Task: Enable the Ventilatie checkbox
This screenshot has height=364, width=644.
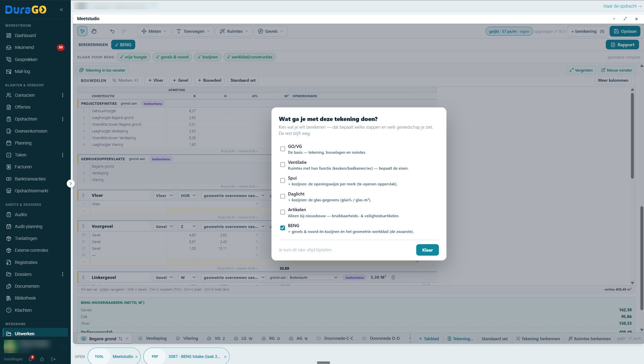Action: 283,165
